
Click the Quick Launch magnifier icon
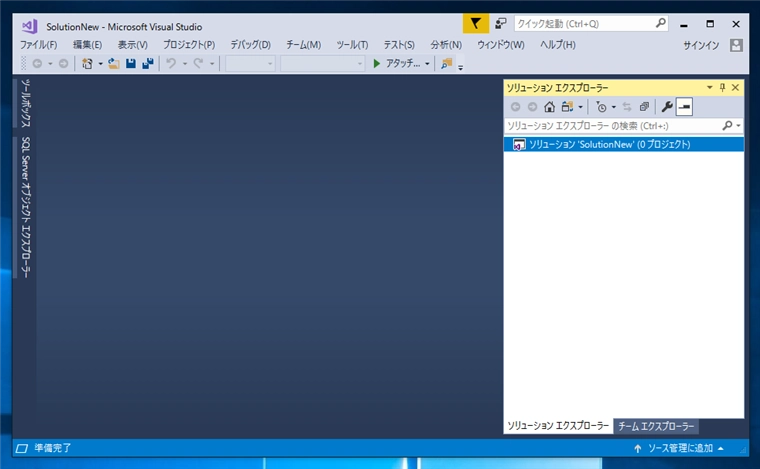pos(661,23)
